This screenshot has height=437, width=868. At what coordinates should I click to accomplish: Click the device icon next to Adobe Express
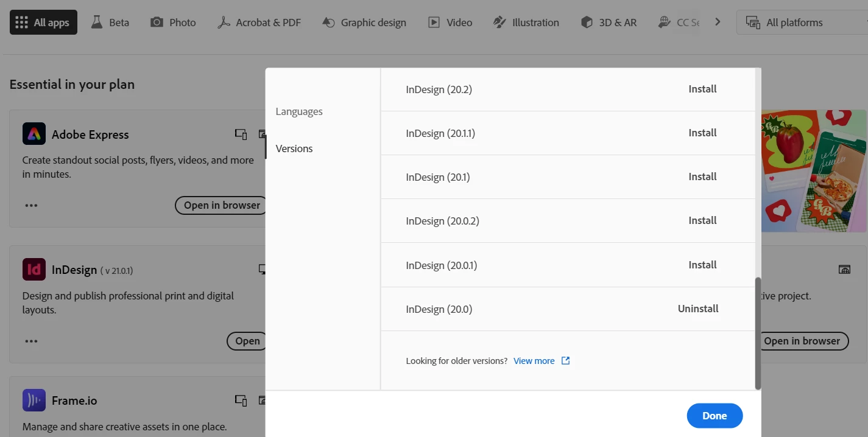(241, 135)
